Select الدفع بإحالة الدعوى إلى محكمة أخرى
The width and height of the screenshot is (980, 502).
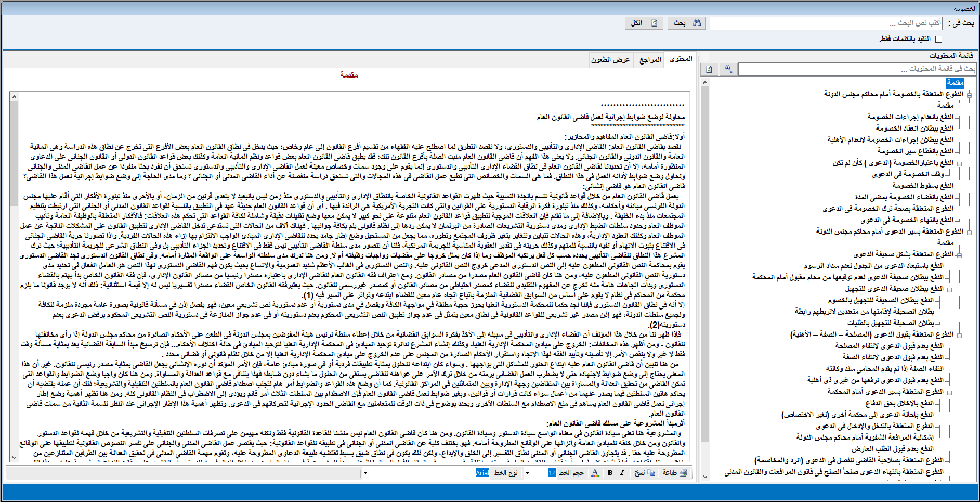tap(857, 414)
